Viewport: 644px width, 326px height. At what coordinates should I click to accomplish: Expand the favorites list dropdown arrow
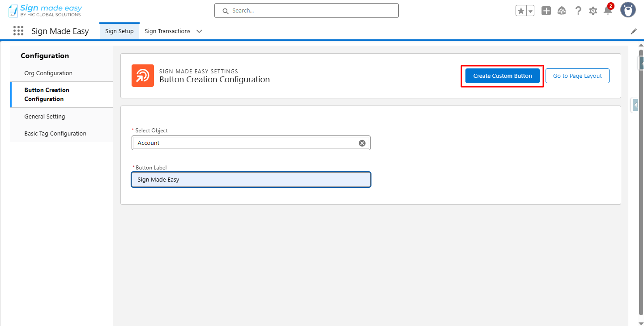coord(530,11)
